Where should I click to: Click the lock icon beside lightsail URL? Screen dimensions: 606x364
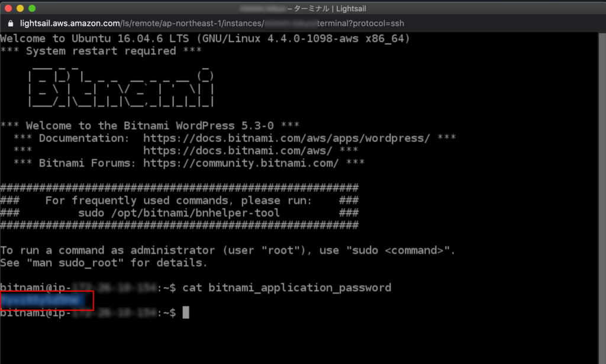pyautogui.click(x=11, y=24)
